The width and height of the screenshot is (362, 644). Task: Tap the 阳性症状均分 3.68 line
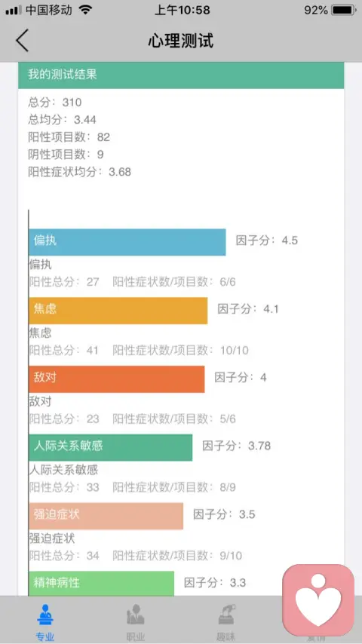point(79,172)
